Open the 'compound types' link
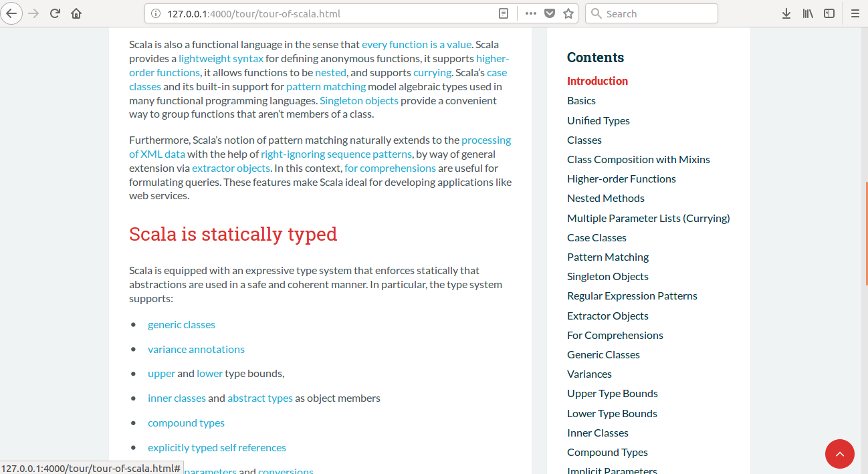Image resolution: width=868 pixels, height=474 pixels. (x=186, y=423)
